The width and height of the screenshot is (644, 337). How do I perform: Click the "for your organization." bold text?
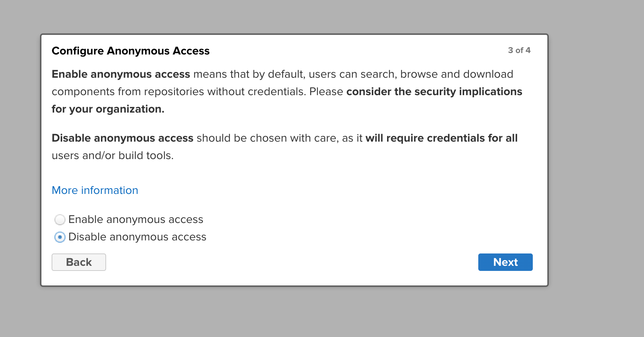[x=108, y=109]
